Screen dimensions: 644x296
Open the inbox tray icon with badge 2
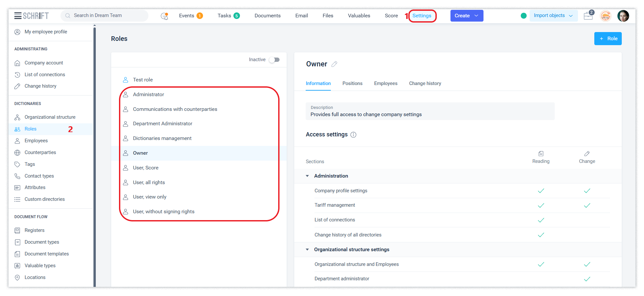click(588, 15)
